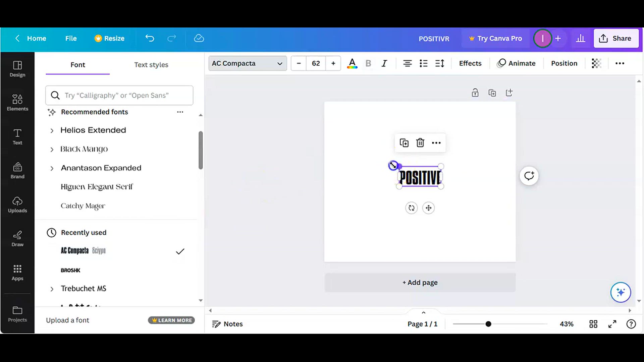Open the AC Compacta font dropdown
Screen dimensions: 644x362
tap(248, 63)
